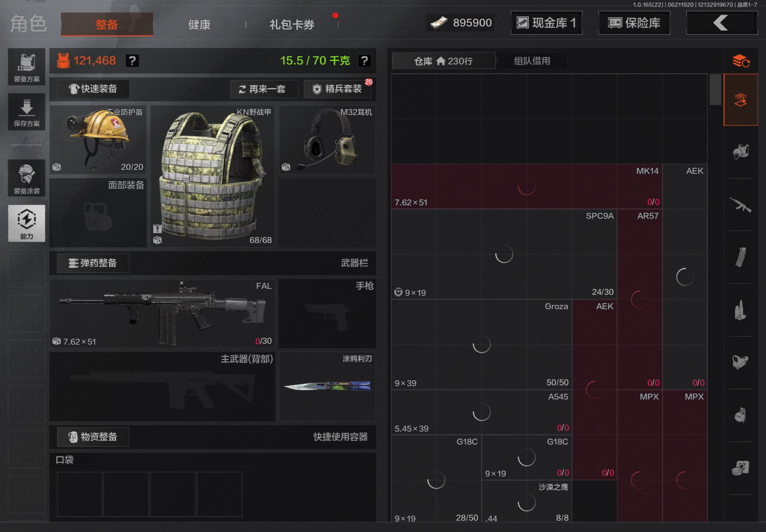Click the 物资整备 supplies prep button

click(x=93, y=437)
